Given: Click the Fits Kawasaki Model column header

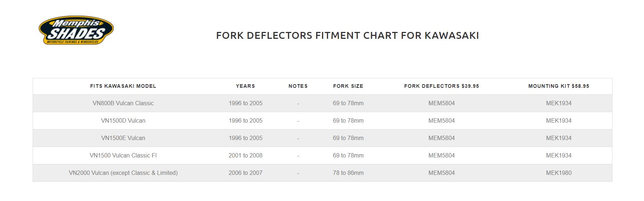Looking at the screenshot, I should point(123,86).
